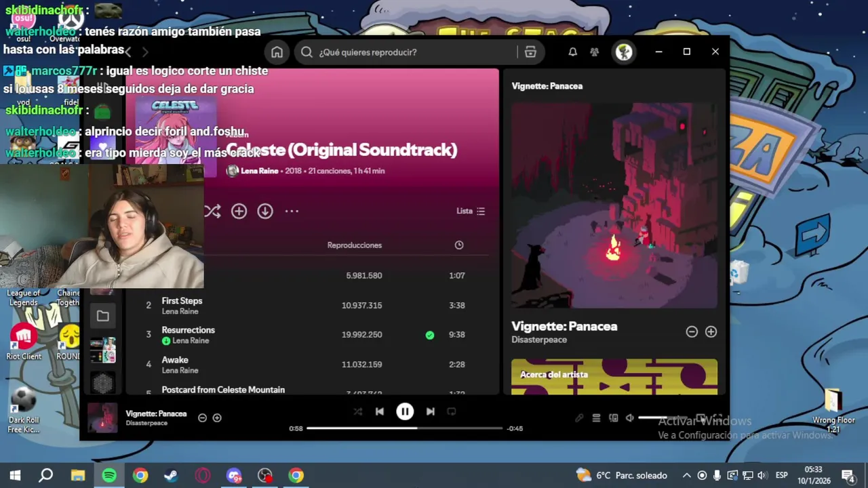Open the Windows notification center
This screenshot has height=488, width=868.
pyautogui.click(x=848, y=475)
